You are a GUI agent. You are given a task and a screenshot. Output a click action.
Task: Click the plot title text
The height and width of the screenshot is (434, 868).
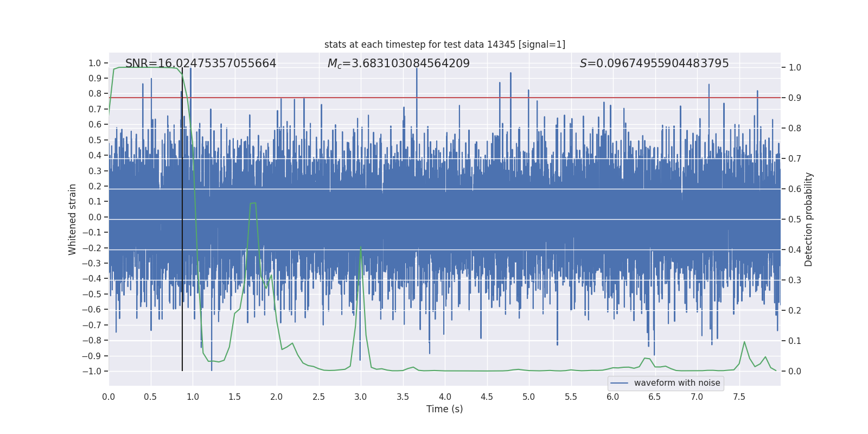click(x=445, y=44)
